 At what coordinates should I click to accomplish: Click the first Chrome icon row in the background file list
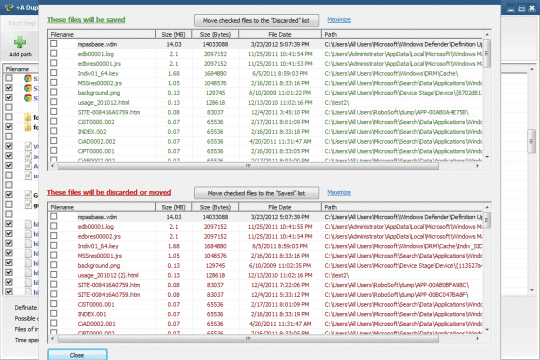coord(28,78)
